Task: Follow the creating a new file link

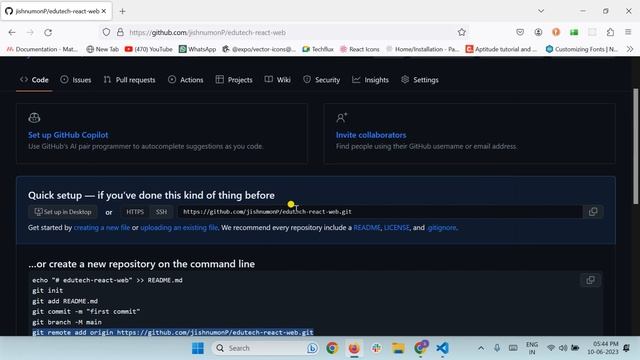Action: (102, 228)
